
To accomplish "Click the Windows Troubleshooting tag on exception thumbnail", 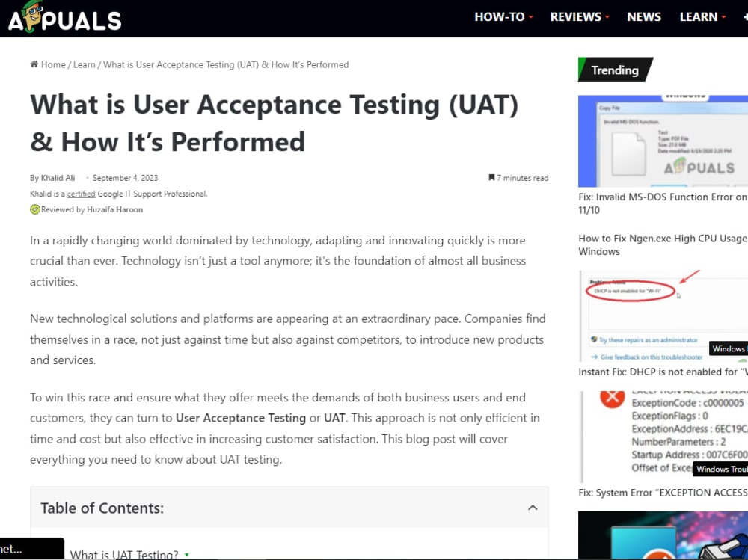I will click(720, 469).
